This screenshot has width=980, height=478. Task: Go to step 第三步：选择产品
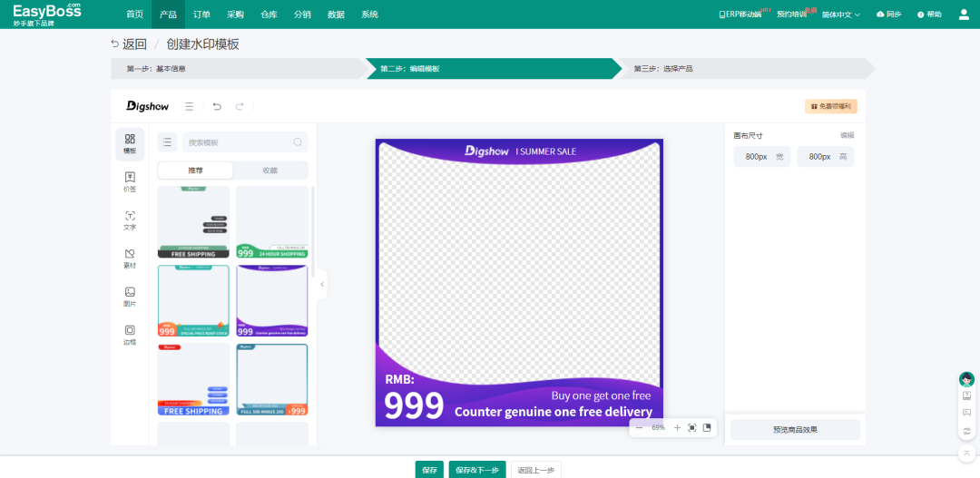(x=747, y=69)
